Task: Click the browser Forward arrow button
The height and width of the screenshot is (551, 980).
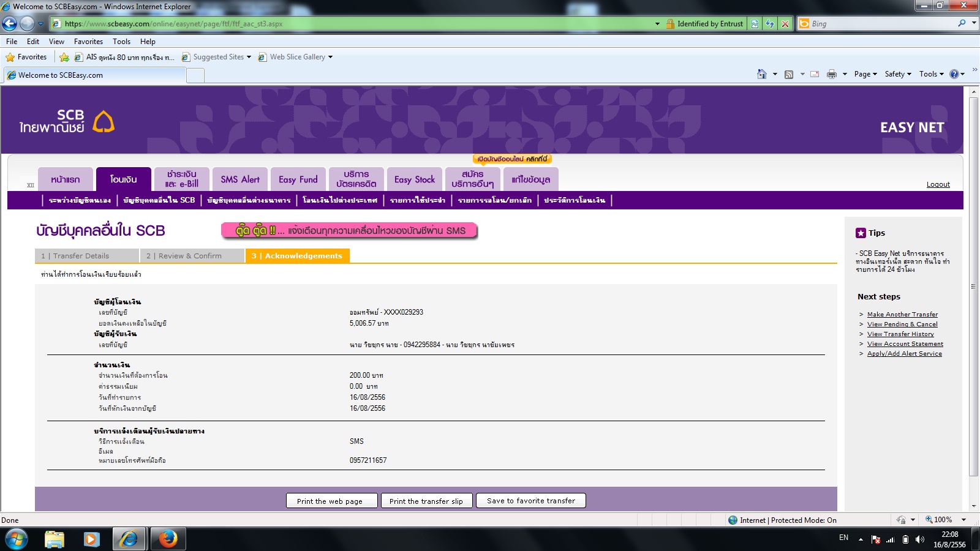Action: pyautogui.click(x=27, y=24)
